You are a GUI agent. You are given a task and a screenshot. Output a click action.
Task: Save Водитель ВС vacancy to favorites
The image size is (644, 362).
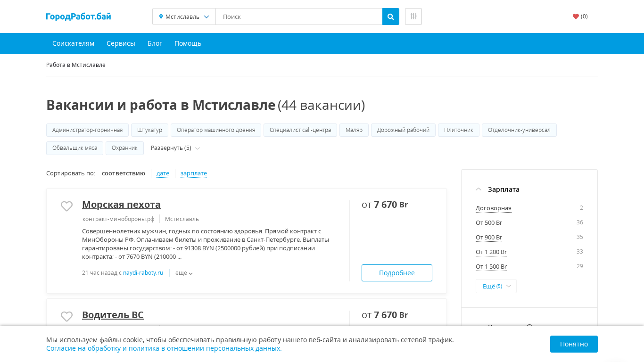pyautogui.click(x=67, y=316)
